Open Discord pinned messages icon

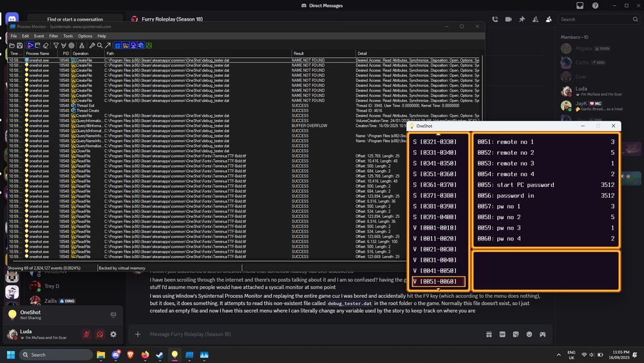522,19
